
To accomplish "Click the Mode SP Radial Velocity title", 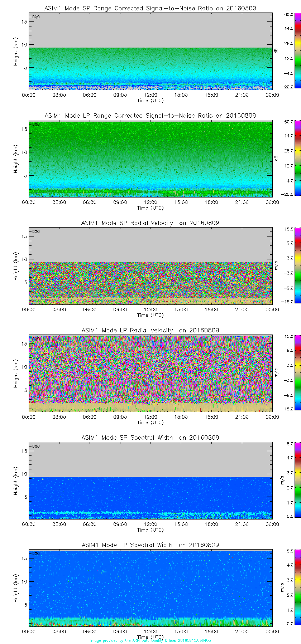I will pyautogui.click(x=150, y=223).
